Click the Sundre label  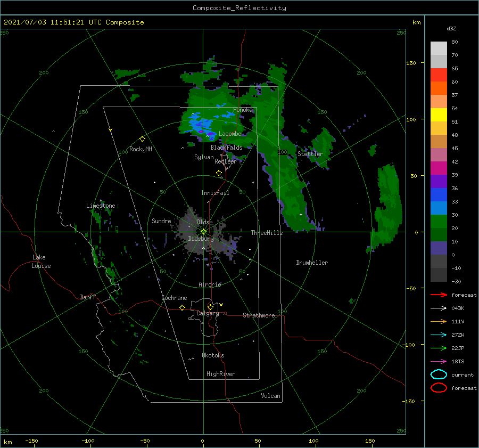coord(161,221)
